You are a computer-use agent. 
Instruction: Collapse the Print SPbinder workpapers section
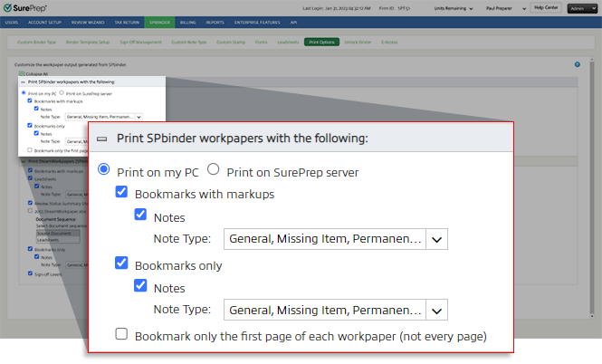(x=102, y=139)
